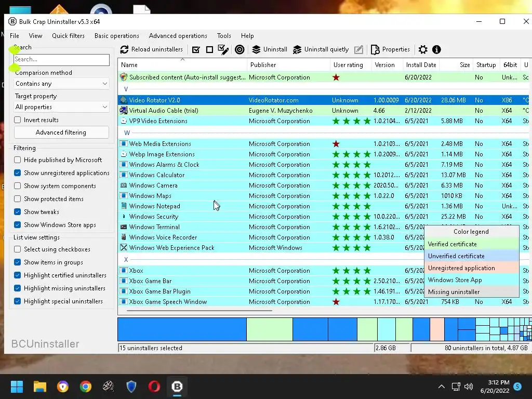Open File Explorer from the taskbar

(x=39, y=387)
